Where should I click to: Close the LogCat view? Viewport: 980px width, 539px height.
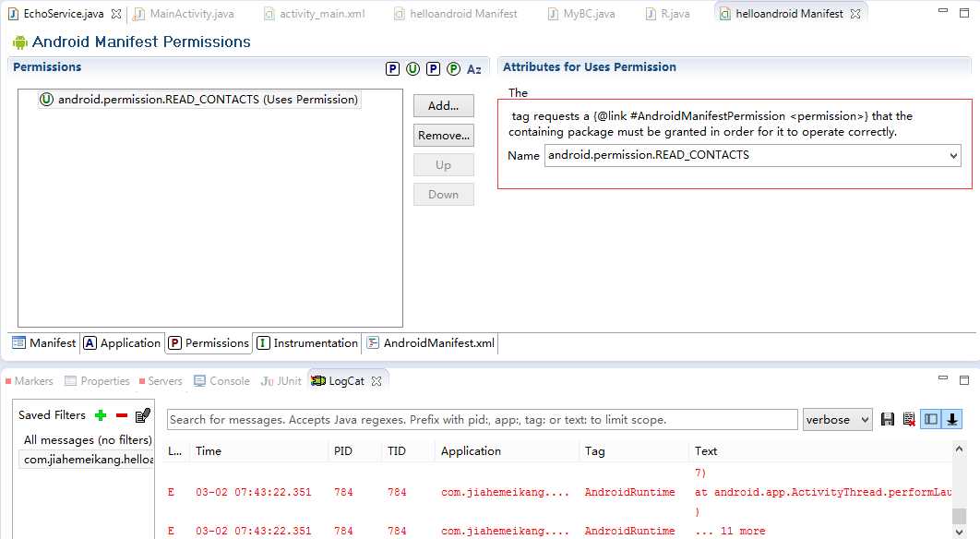(x=376, y=381)
